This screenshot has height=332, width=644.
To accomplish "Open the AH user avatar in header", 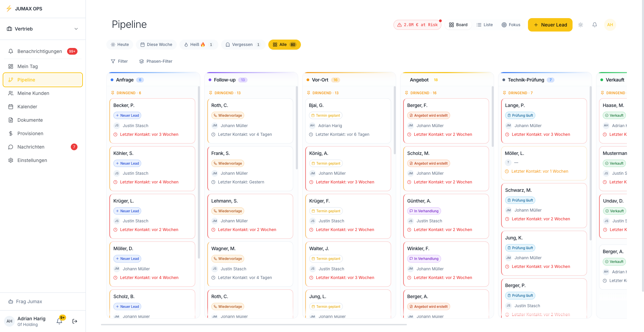I will 610,25.
